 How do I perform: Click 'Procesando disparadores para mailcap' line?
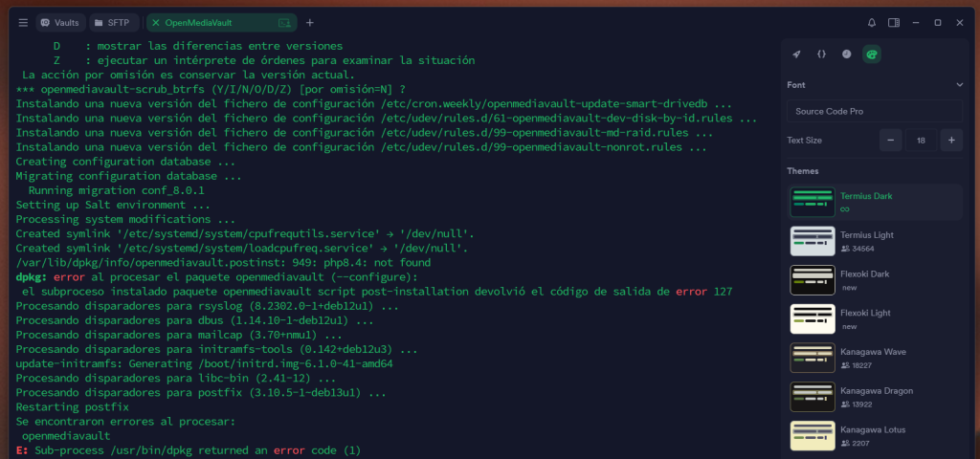click(x=179, y=335)
